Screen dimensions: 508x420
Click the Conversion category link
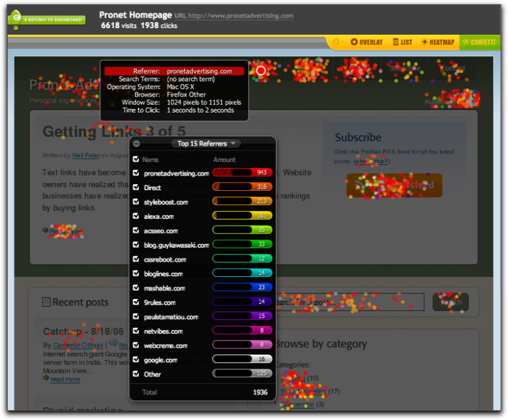click(x=297, y=405)
